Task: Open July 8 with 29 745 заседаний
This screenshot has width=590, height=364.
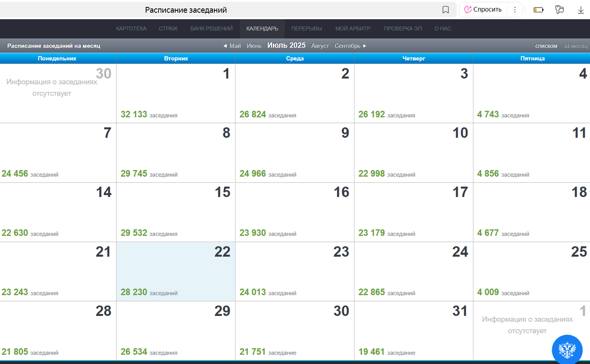Action: [176, 153]
